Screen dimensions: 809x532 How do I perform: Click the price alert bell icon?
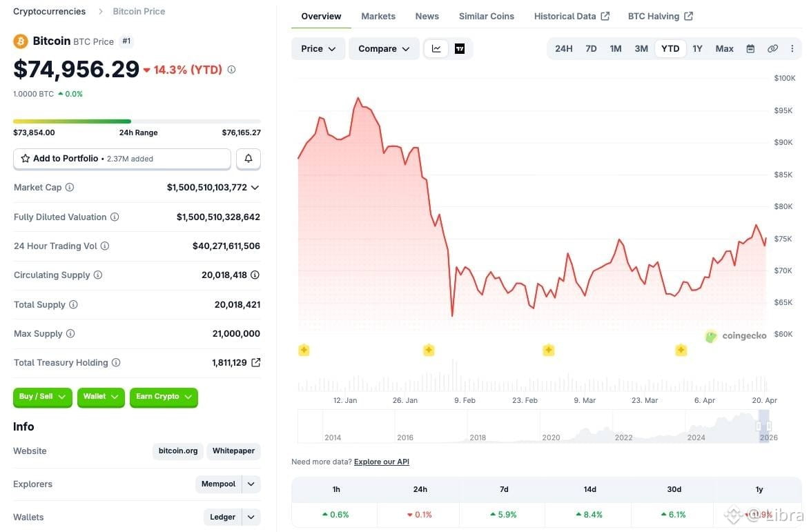click(248, 159)
